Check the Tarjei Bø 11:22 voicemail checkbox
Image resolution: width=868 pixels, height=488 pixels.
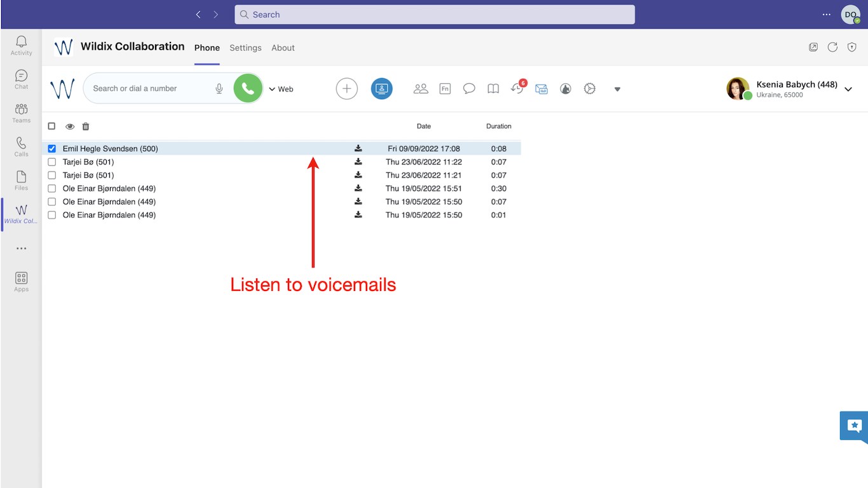pyautogui.click(x=52, y=162)
